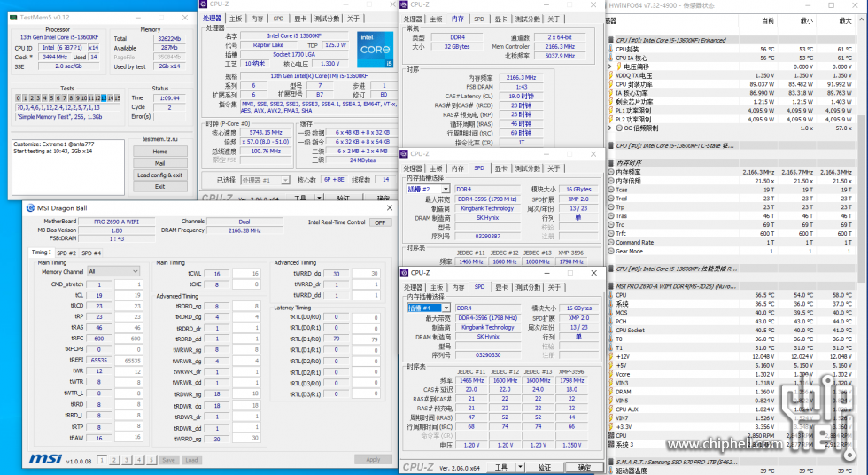Click 'Kingbank Technology' in slot #2 window

(487, 209)
